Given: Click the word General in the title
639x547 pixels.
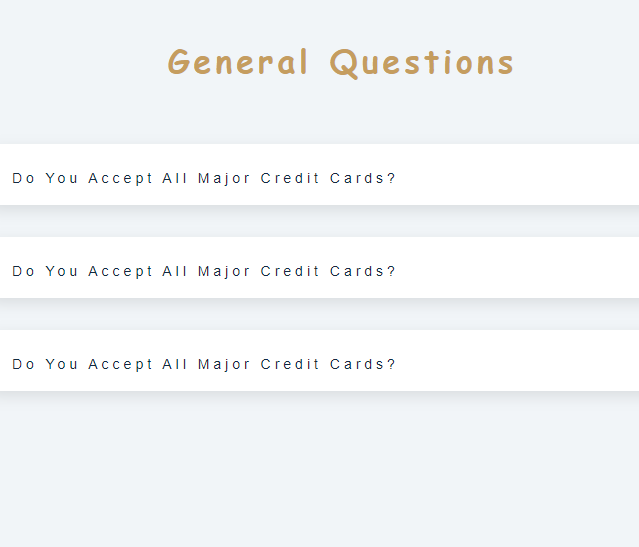Looking at the screenshot, I should 237,62.
